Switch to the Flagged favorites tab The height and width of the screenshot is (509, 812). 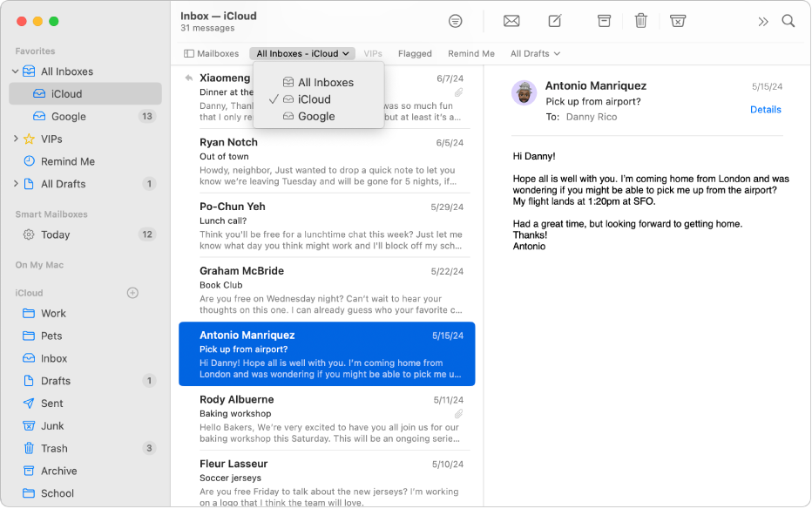[415, 53]
